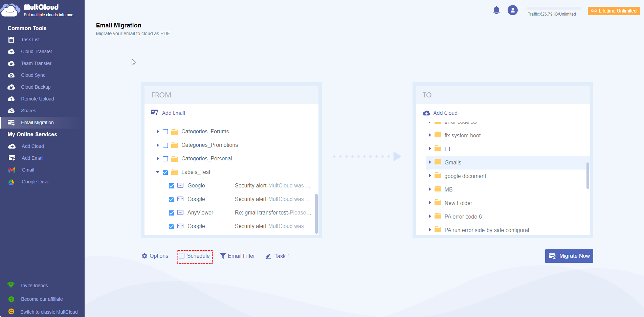
Task: Expand the Categories_Promotions folder
Action: tap(158, 145)
